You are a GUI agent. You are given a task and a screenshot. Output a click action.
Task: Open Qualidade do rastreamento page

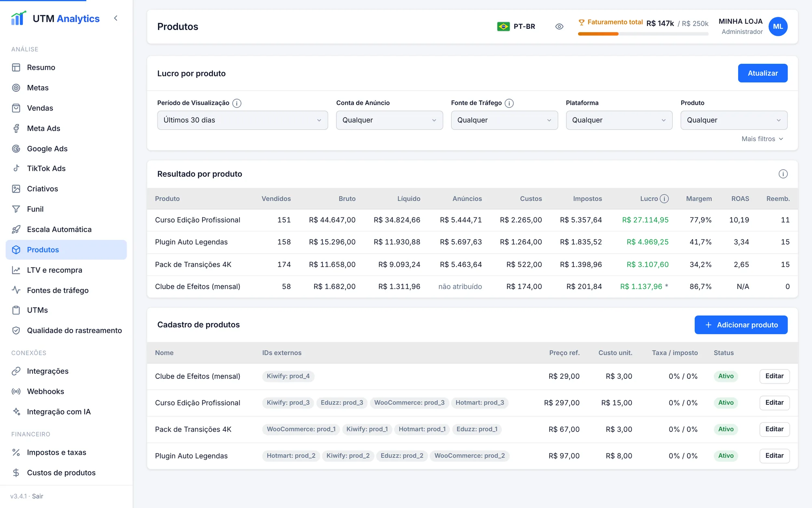[x=66, y=330]
